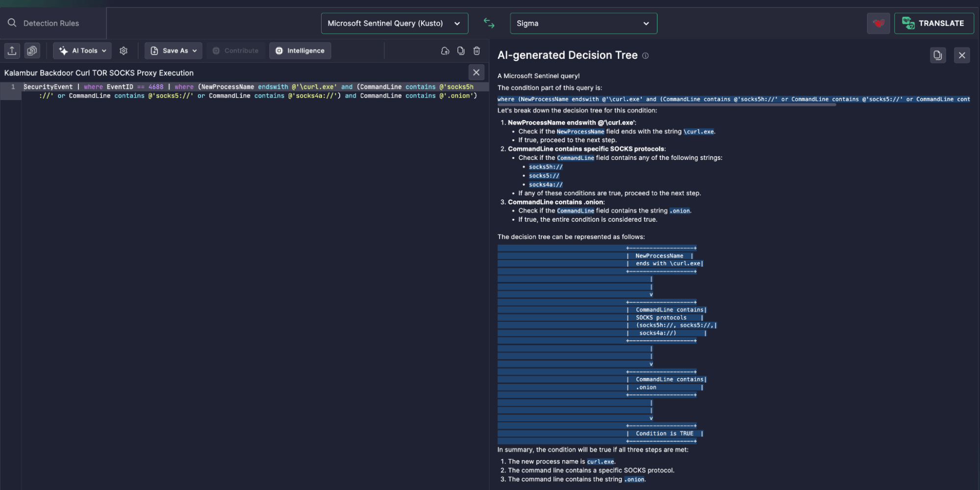Swap source and target languages with arrows icon

pyautogui.click(x=489, y=23)
